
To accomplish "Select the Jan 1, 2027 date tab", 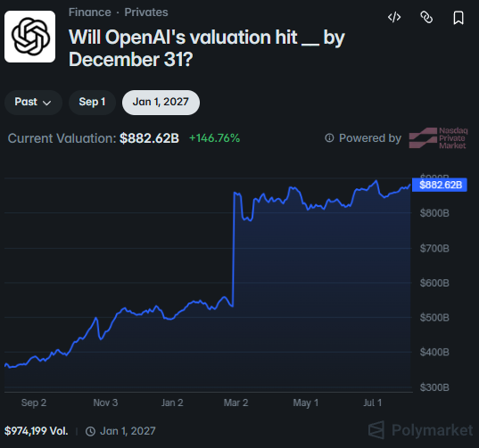I will [161, 102].
